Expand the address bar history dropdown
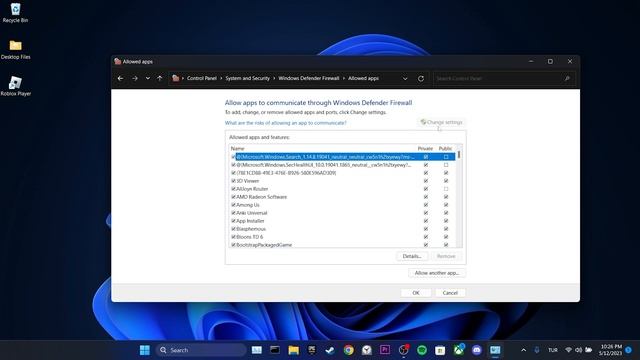640x360 pixels. 405,78
